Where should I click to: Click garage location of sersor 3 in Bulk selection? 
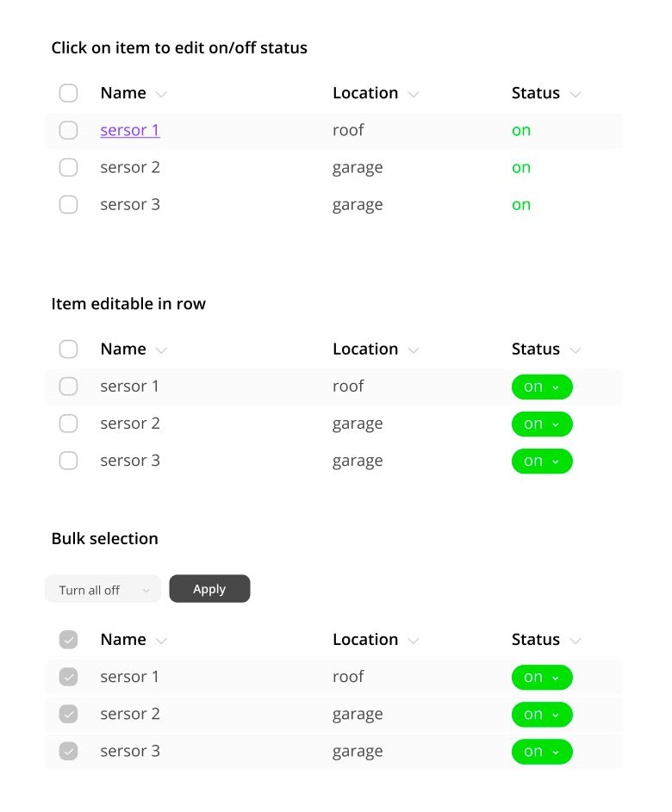(358, 753)
